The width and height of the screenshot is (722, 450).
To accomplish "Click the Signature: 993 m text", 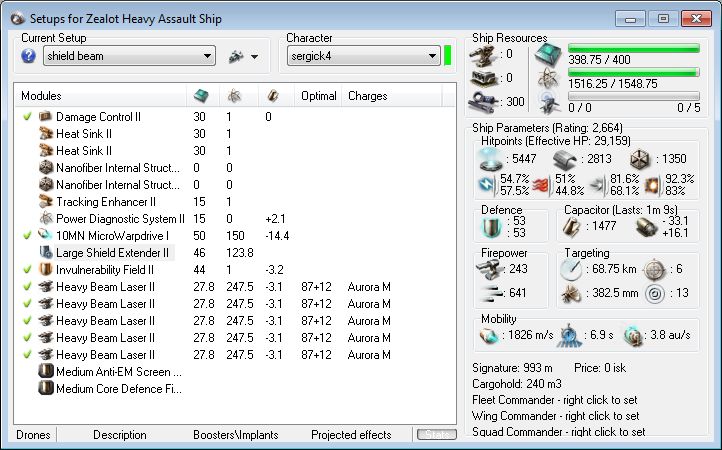I will (x=512, y=368).
